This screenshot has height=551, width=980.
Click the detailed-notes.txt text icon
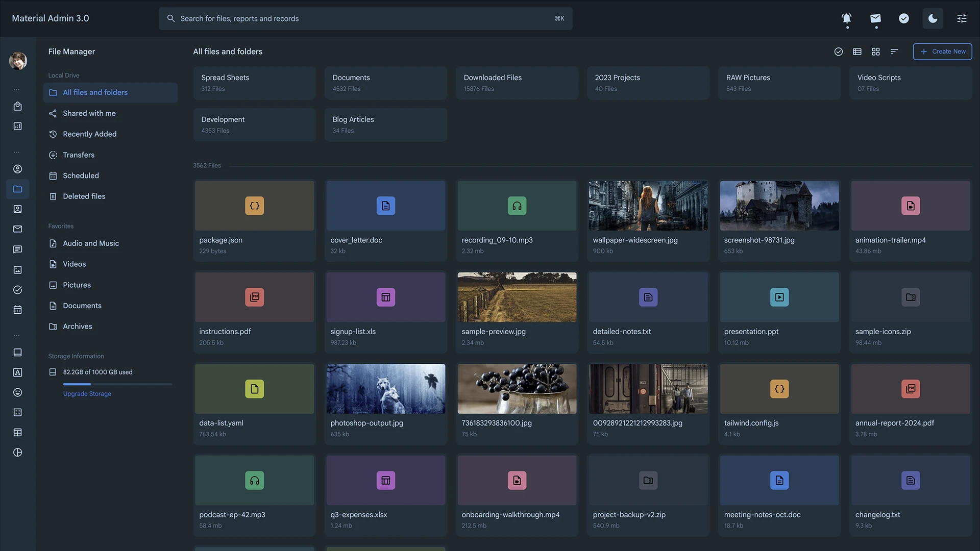648,297
